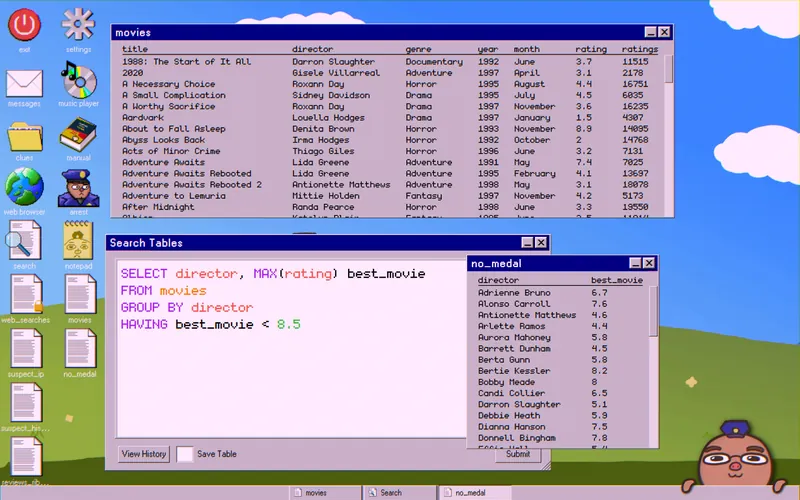This screenshot has height=500, width=800.
Task: Open the notepad icon
Action: pyautogui.click(x=78, y=241)
